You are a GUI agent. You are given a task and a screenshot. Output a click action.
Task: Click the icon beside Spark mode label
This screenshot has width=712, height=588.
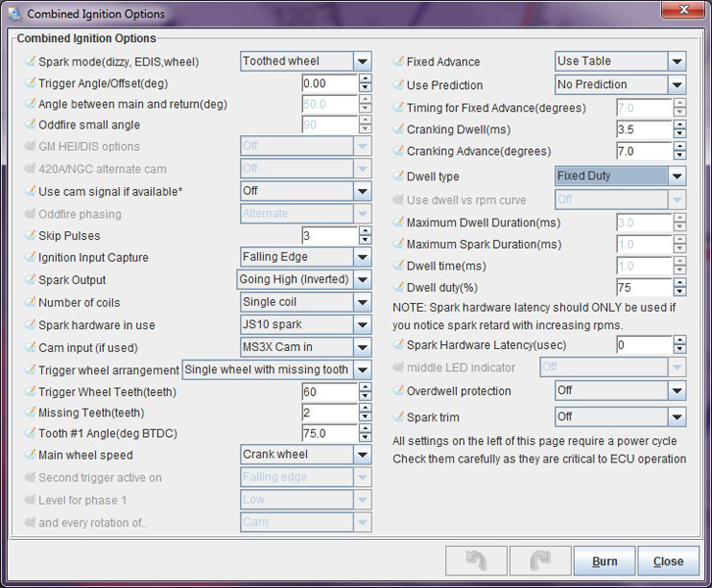coord(29,62)
